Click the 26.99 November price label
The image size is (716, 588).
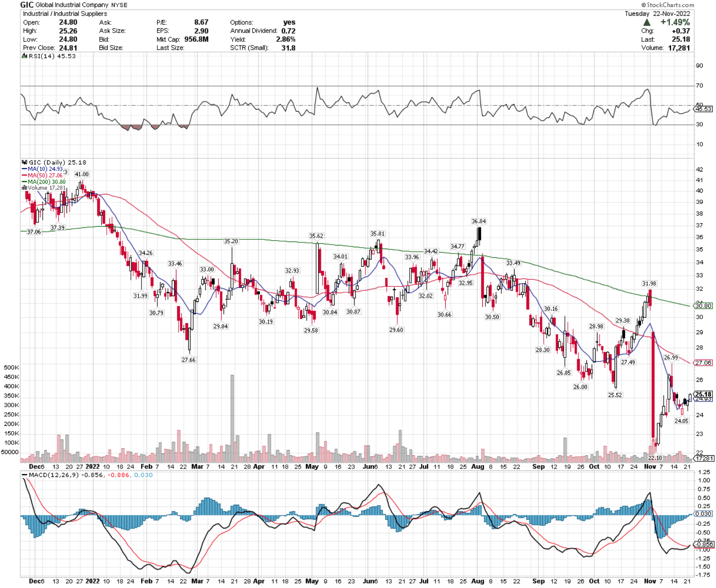coord(671,357)
